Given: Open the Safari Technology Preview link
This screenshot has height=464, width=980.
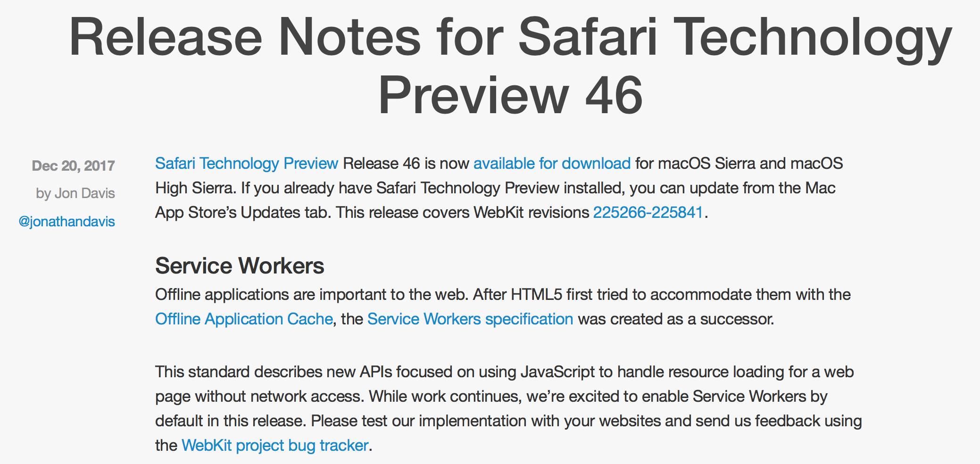Looking at the screenshot, I should (246, 163).
